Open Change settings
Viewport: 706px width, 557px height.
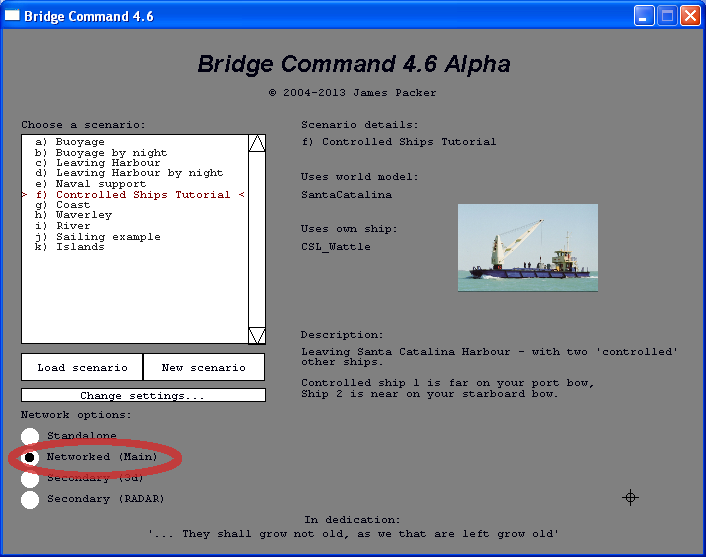tap(143, 395)
